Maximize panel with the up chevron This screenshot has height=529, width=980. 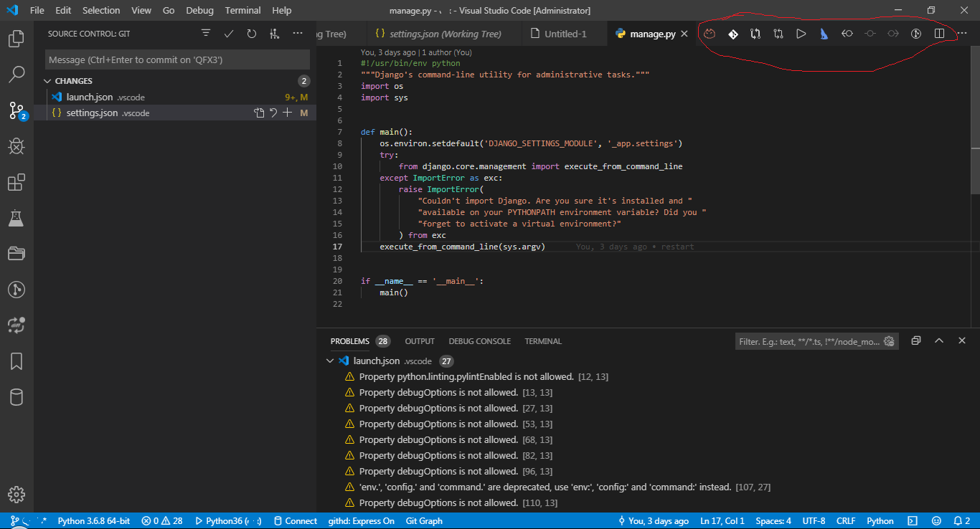[939, 341]
